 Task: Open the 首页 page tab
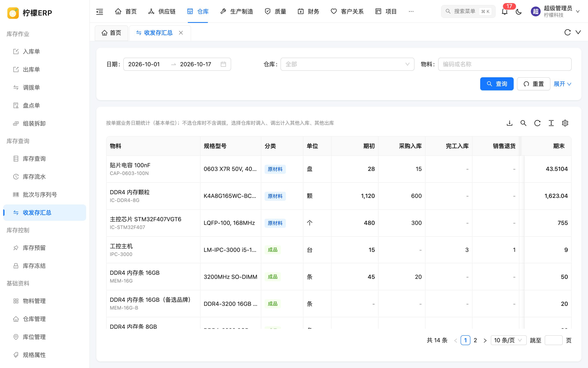(111, 33)
